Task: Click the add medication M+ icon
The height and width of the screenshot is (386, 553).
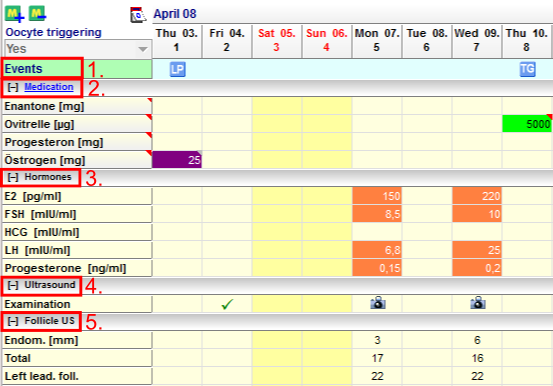Action: 14,14
